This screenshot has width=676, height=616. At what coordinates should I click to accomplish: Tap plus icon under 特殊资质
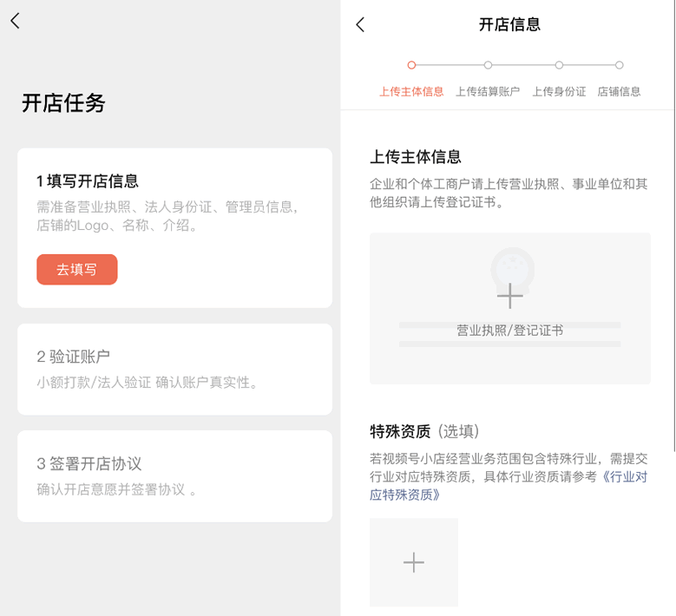click(x=414, y=562)
